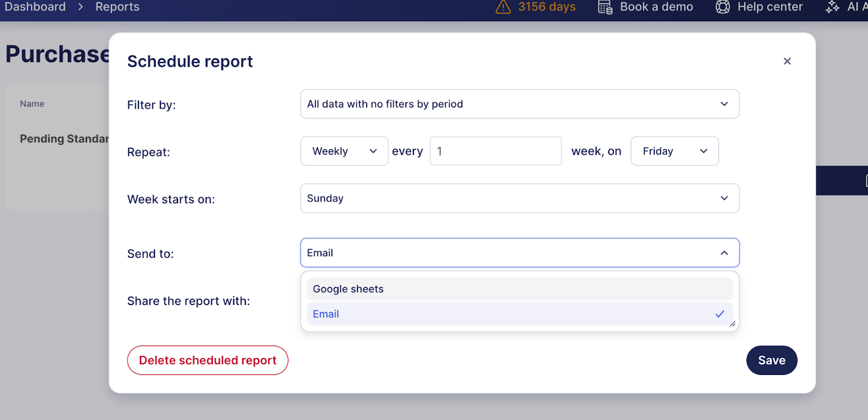Click the Save button
The width and height of the screenshot is (868, 420).
[x=771, y=360]
